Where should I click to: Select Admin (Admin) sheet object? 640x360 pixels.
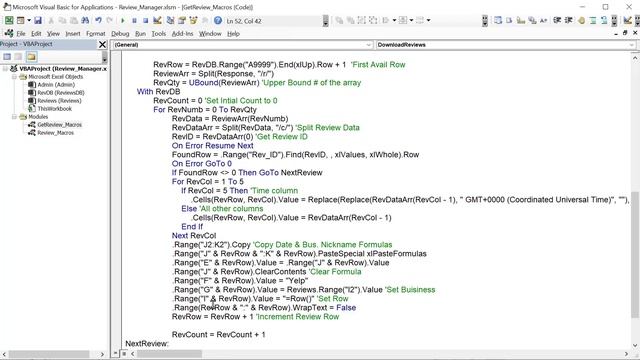[x=56, y=84]
